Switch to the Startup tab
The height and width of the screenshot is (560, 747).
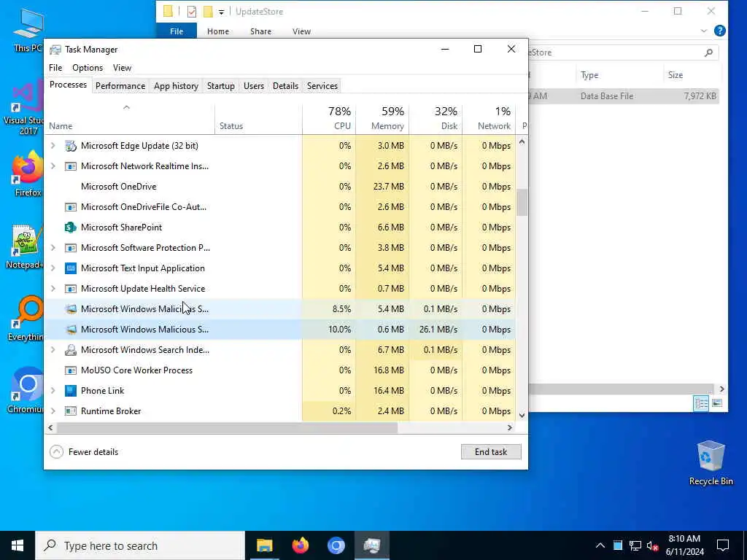tap(220, 86)
